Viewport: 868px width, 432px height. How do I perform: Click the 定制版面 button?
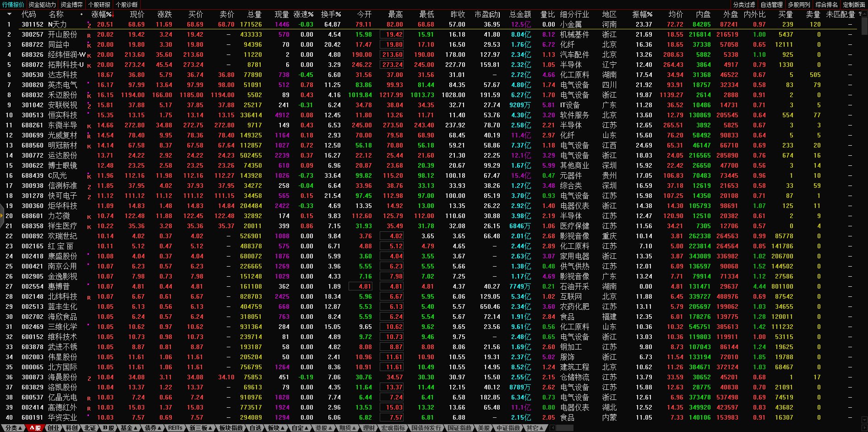(x=854, y=5)
